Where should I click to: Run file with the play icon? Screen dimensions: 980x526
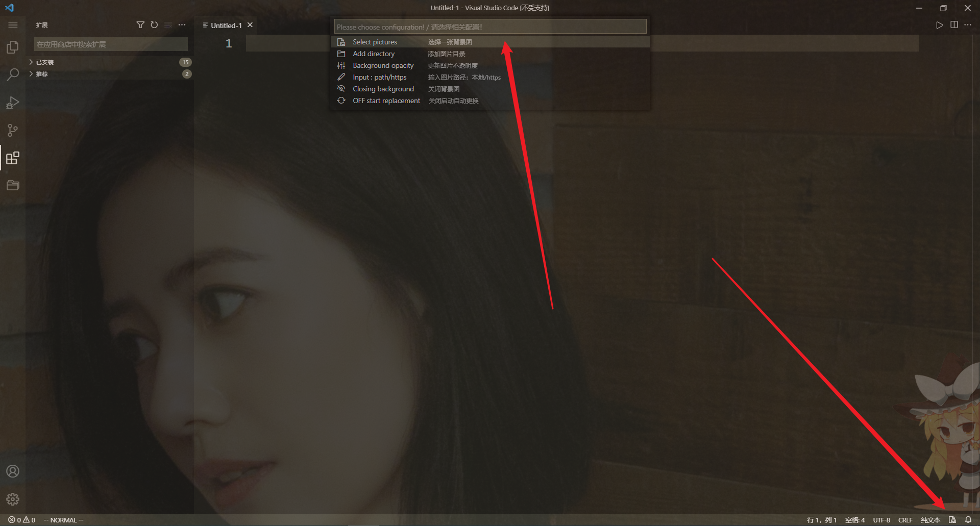[940, 25]
